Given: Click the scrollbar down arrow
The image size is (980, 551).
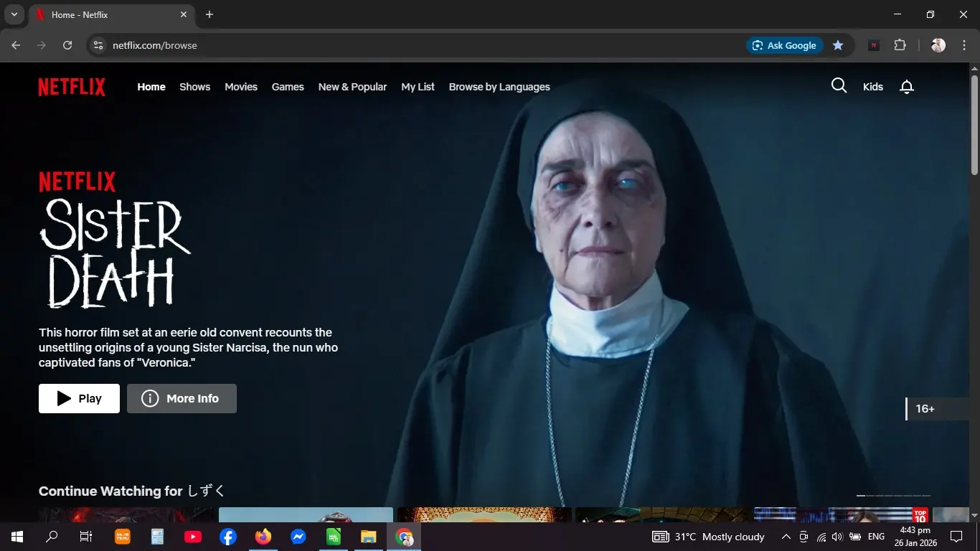Looking at the screenshot, I should [974, 515].
